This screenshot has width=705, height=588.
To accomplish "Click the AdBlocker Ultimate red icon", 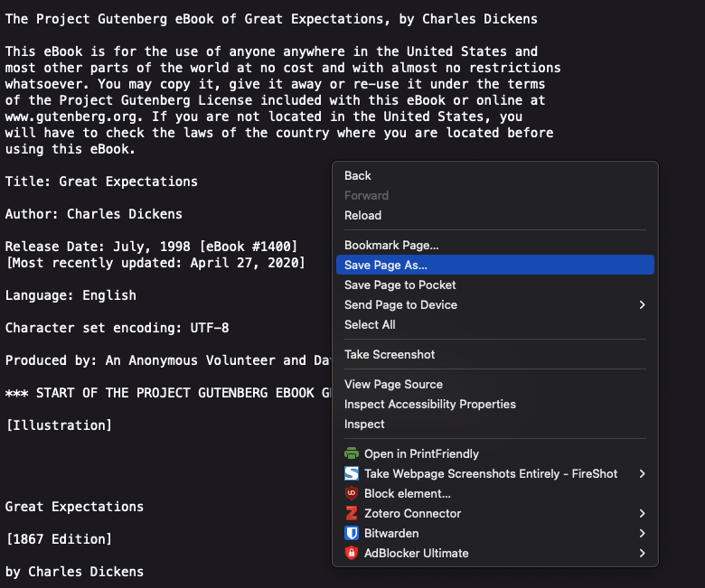I will click(x=352, y=553).
